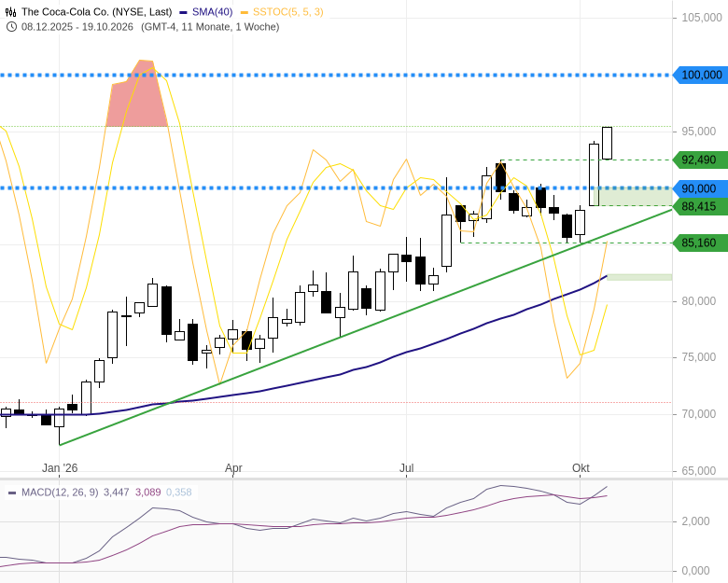
Task: Click the "Apr" time axis label
Action: point(233,468)
